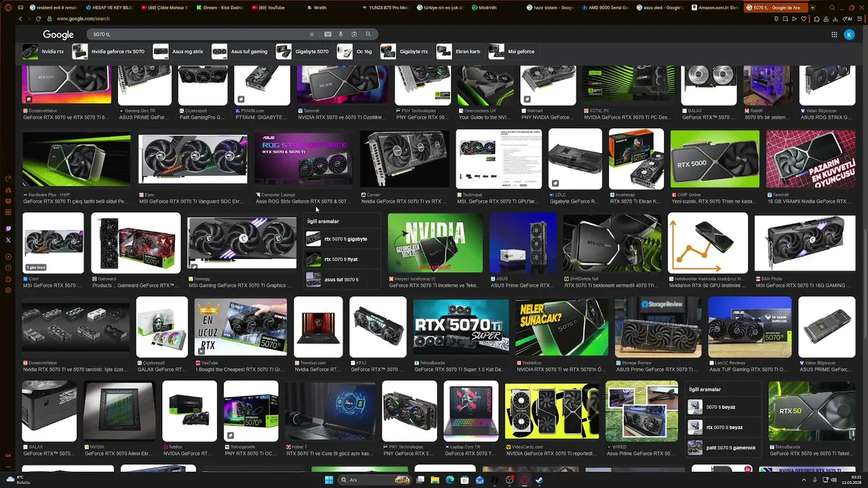
Task: Open related search rtx 5070 ti fiyat
Action: coord(342,259)
